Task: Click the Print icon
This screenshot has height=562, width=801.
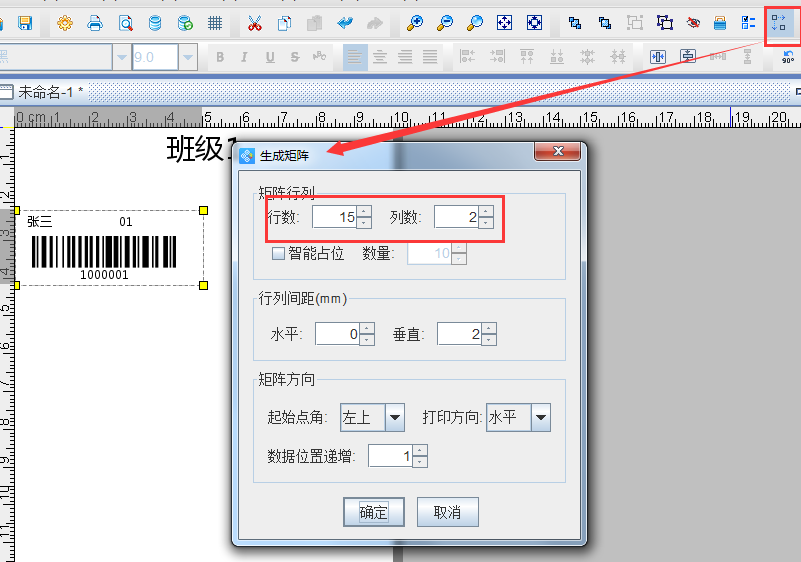Action: [95, 23]
